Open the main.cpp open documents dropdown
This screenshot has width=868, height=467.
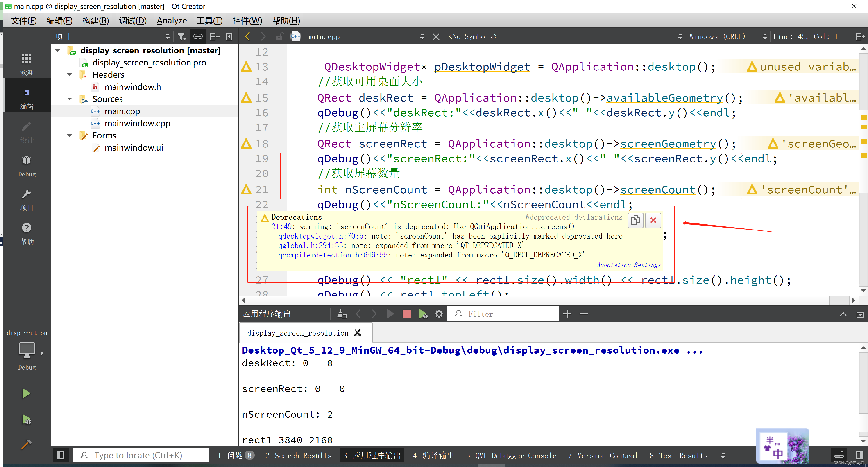click(365, 36)
